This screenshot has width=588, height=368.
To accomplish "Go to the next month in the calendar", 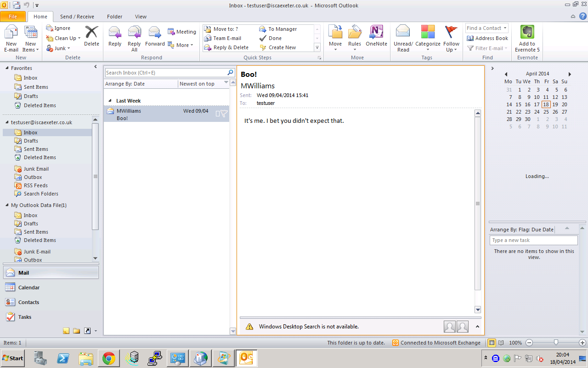I will [570, 74].
